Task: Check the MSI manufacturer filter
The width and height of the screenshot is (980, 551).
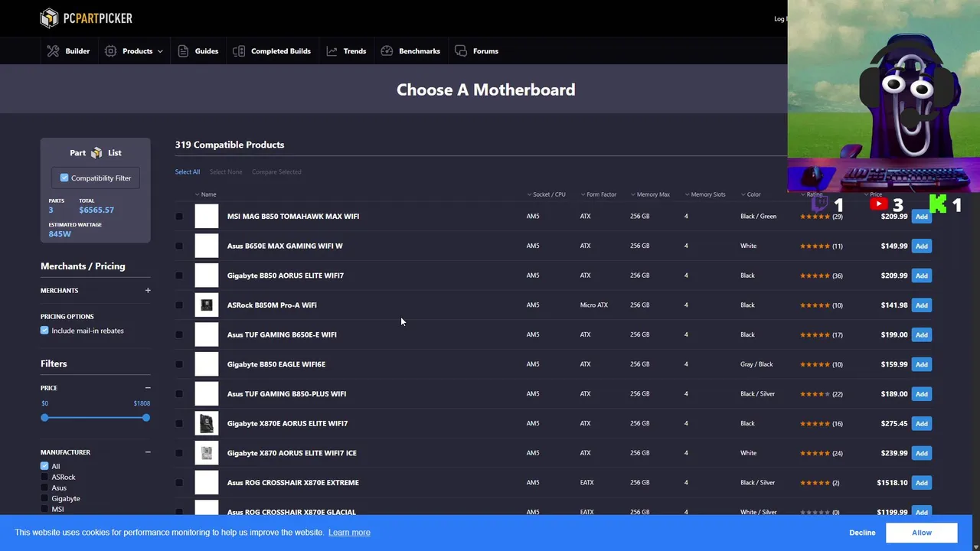Action: coord(44,509)
